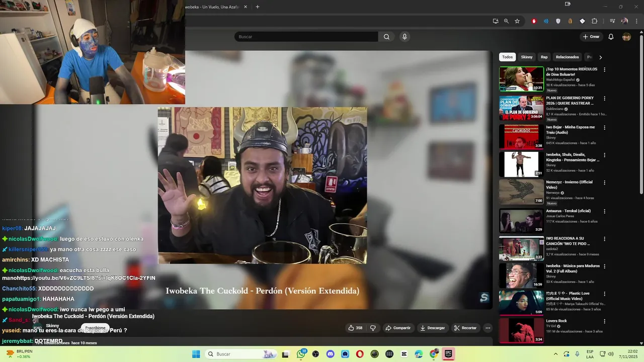This screenshot has height=362, width=644.
Task: Open Nemezyz Invierno Official Video
Action: coord(521,192)
